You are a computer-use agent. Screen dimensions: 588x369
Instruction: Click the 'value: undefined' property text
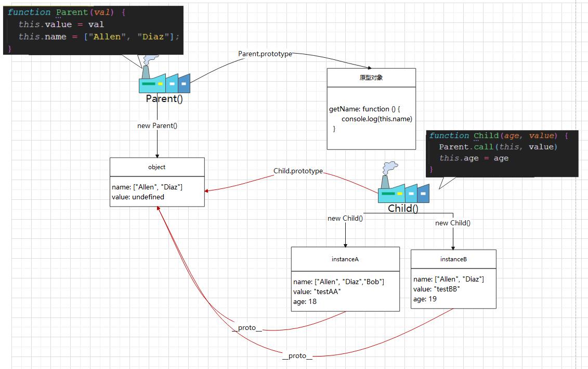[138, 197]
